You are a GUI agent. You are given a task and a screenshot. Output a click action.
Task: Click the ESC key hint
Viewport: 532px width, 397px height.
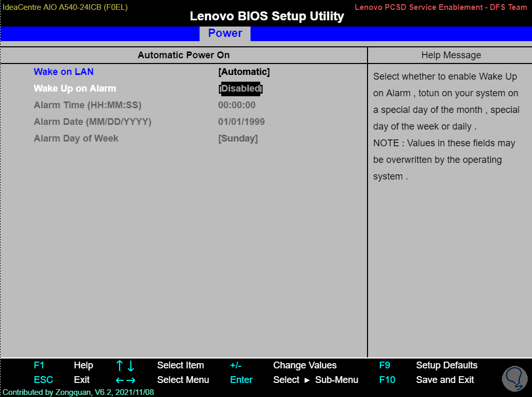click(43, 380)
